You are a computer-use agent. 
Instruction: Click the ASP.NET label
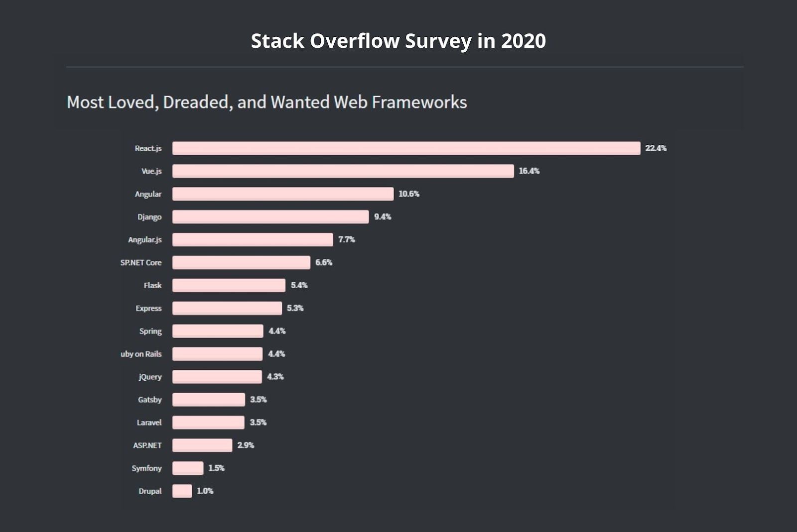coord(147,446)
